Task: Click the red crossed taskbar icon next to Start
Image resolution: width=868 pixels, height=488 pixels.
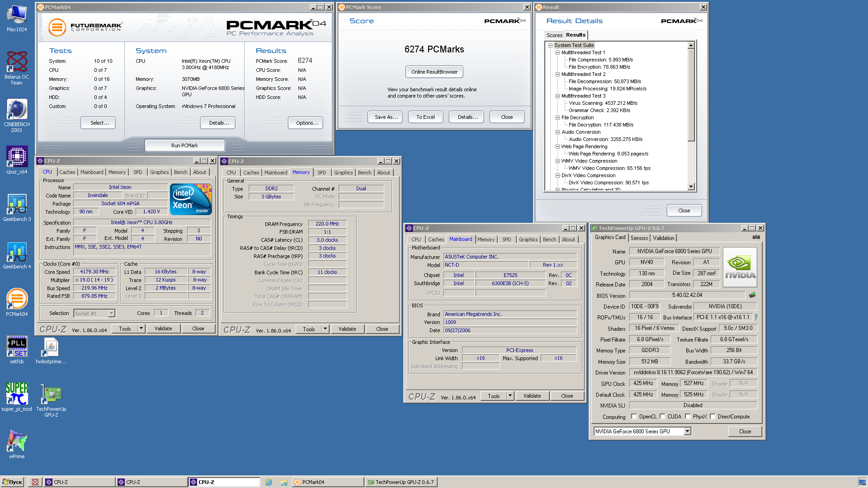Action: [35, 482]
